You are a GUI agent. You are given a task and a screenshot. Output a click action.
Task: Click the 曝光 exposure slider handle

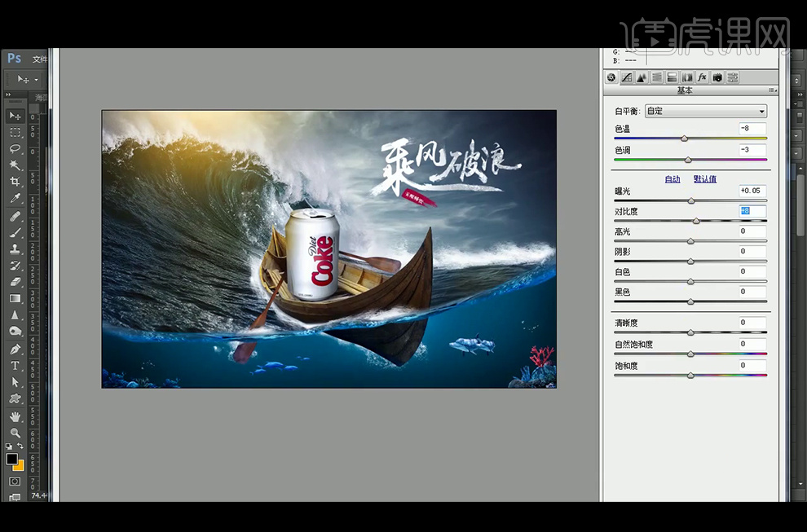pyautogui.click(x=691, y=200)
